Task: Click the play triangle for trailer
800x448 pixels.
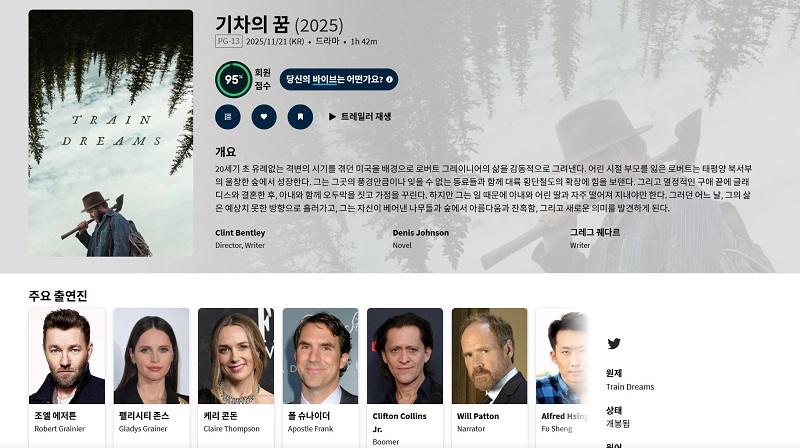Action: [332, 117]
